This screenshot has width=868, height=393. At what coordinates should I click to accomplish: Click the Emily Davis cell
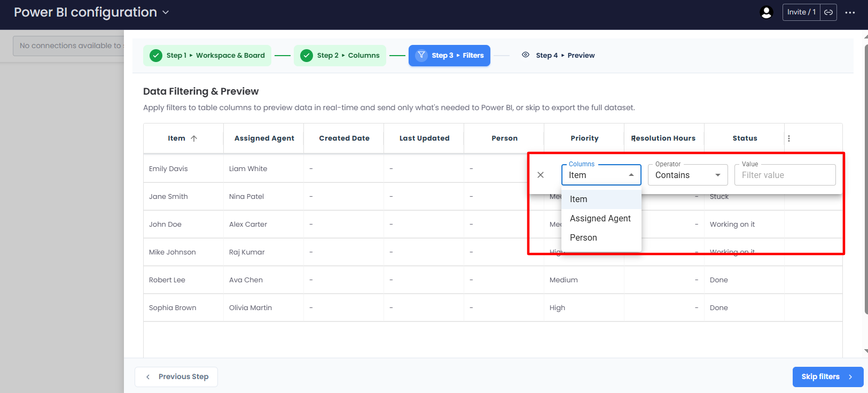point(183,169)
